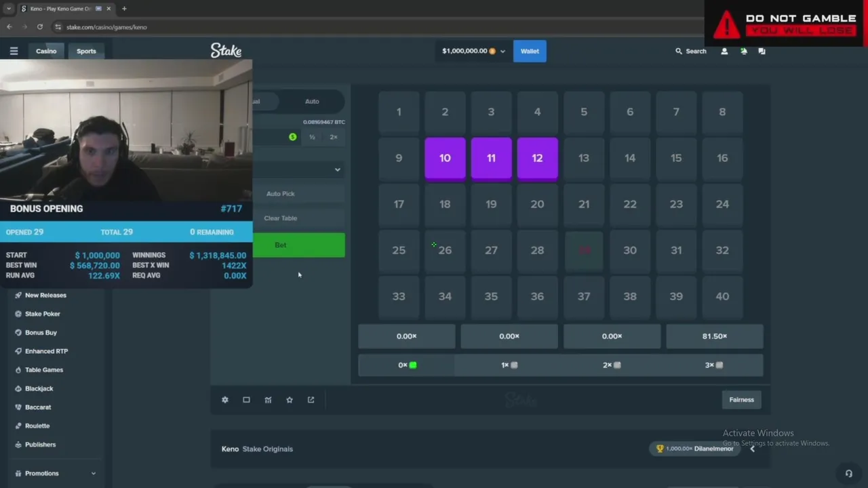Click the Publishers sidebar icon
The width and height of the screenshot is (868, 488).
click(x=18, y=445)
